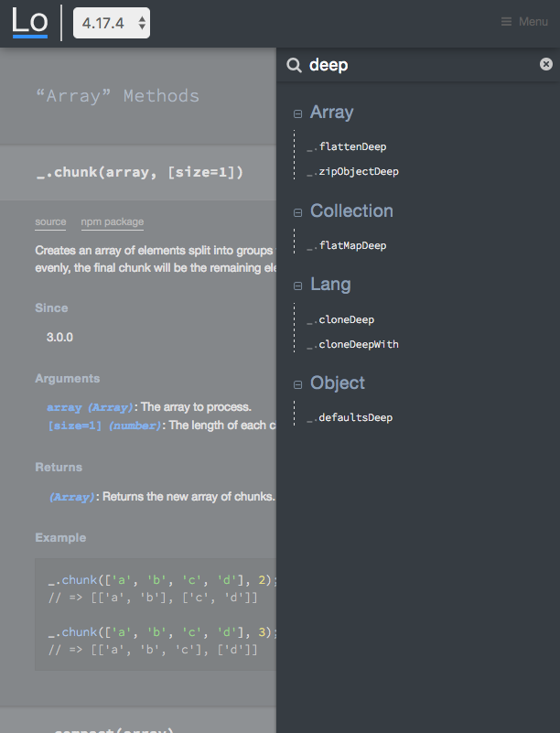Click the 'Returns' heading
Screen dimensions: 560x733
pyautogui.click(x=59, y=468)
